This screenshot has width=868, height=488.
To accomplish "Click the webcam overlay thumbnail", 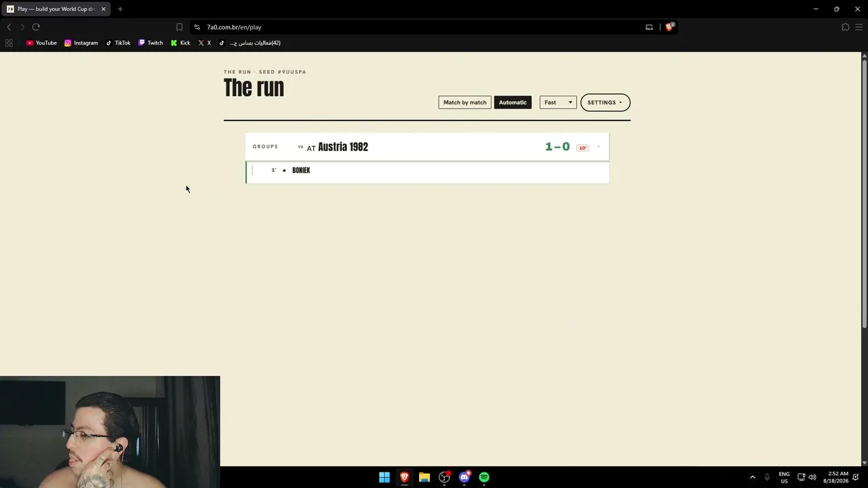I will (110, 432).
